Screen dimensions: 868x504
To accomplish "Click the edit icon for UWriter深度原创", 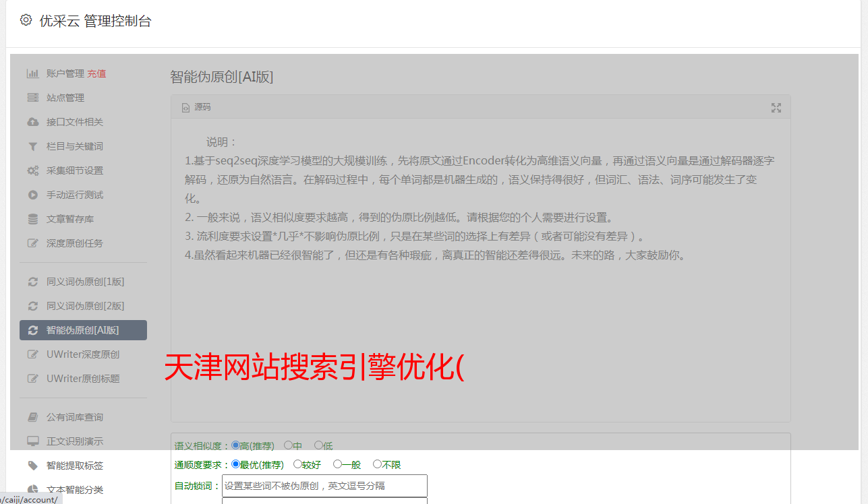I will coord(32,354).
